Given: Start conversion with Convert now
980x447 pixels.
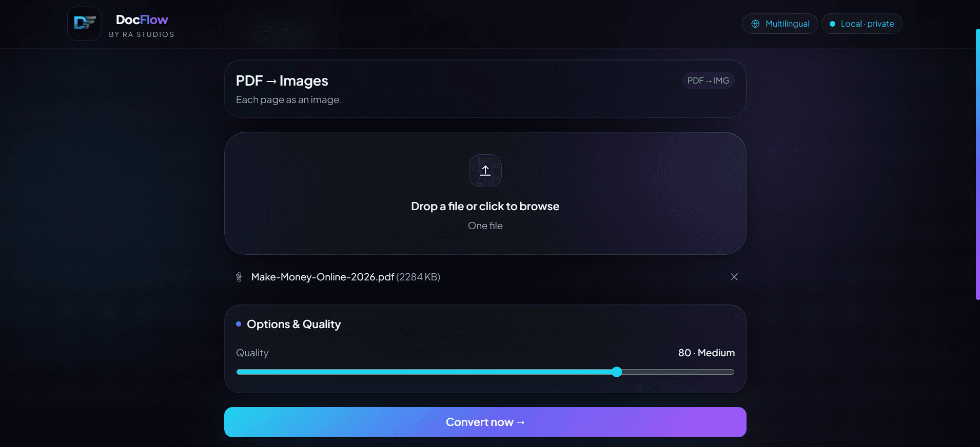Looking at the screenshot, I should [x=485, y=422].
